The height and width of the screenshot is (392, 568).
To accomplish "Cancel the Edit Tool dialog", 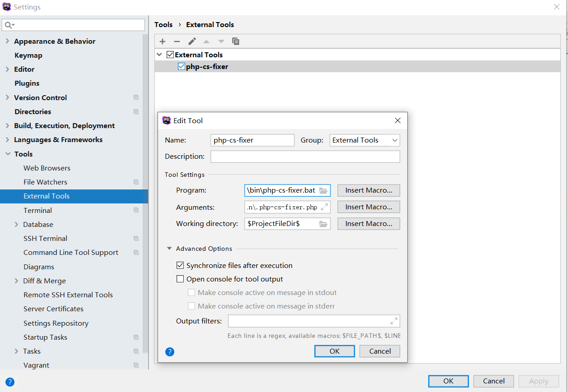I will pos(380,351).
